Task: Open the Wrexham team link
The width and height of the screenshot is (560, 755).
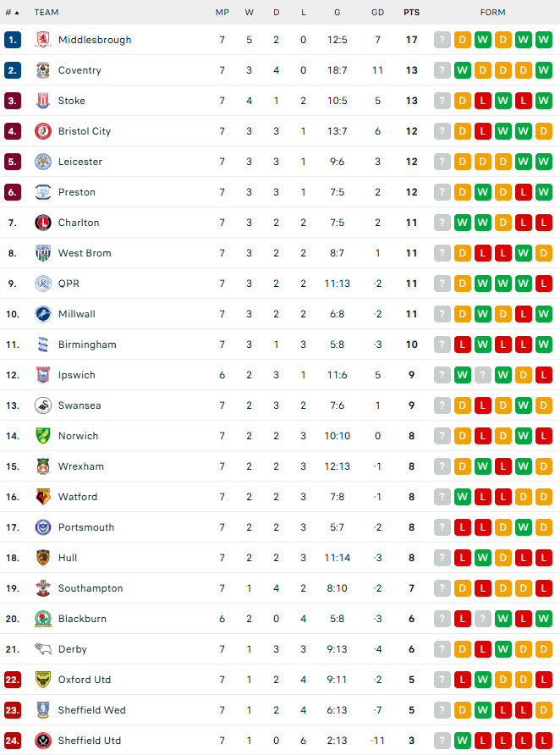Action: [x=81, y=466]
